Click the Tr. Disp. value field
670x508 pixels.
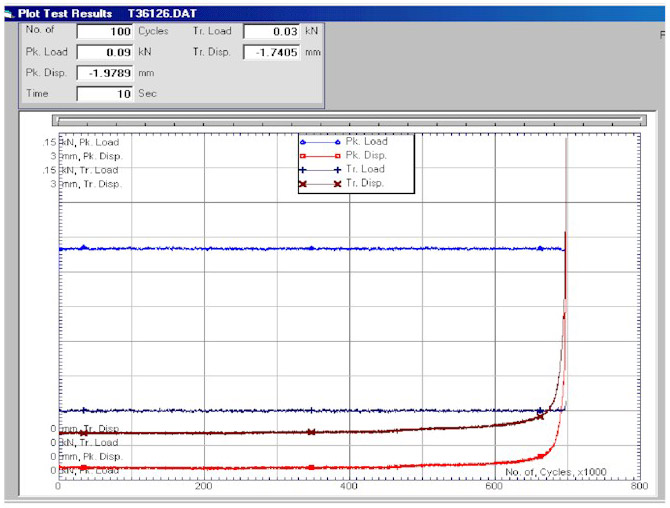(271, 52)
